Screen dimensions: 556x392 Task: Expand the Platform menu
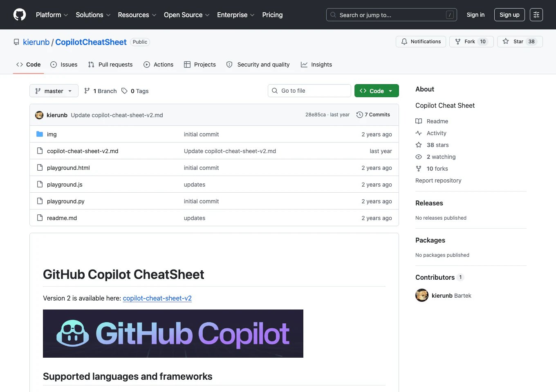(x=52, y=15)
